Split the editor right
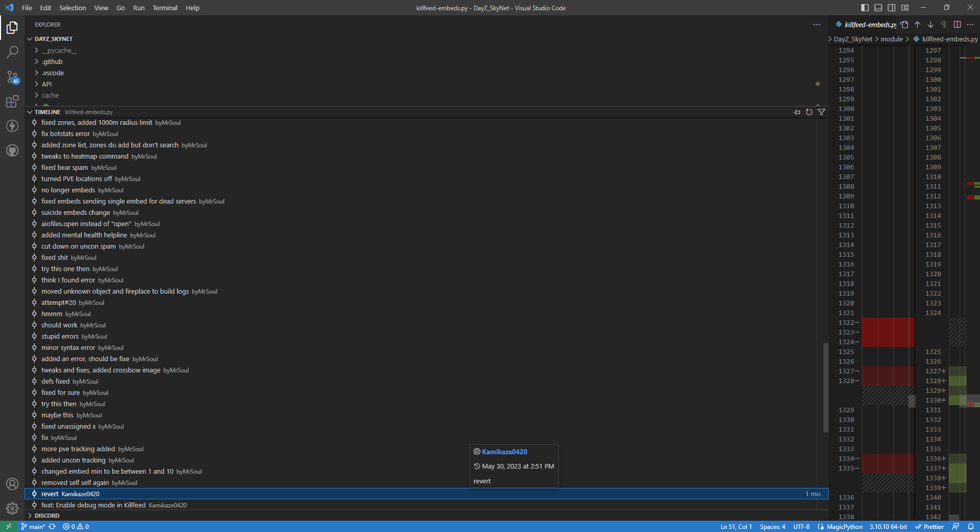The height and width of the screenshot is (532, 980). [x=957, y=25]
